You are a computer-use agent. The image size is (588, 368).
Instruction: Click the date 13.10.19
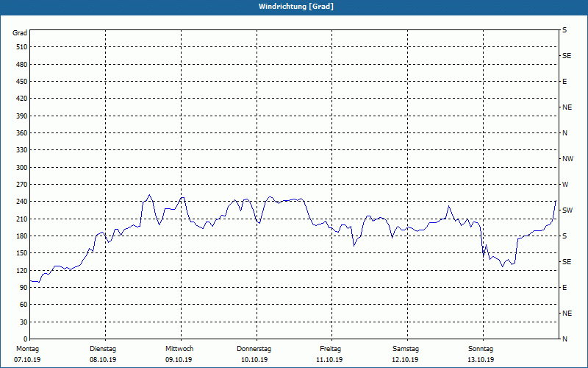pyautogui.click(x=481, y=360)
